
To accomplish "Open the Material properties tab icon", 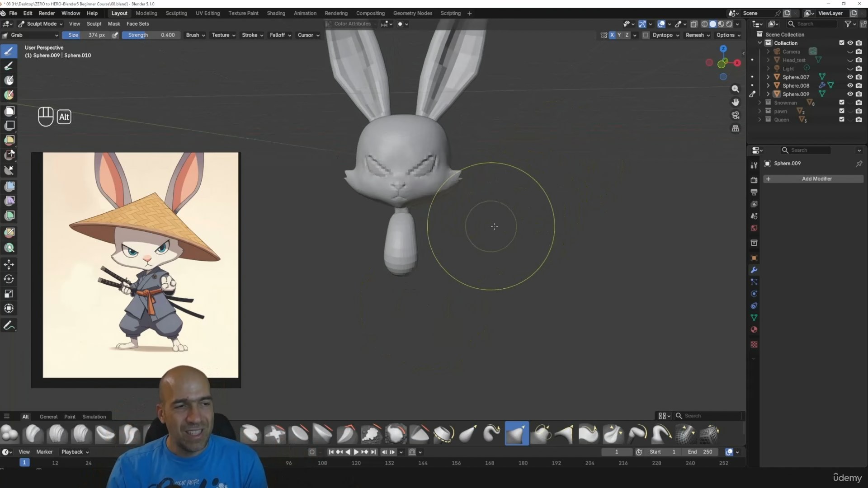I will (754, 330).
